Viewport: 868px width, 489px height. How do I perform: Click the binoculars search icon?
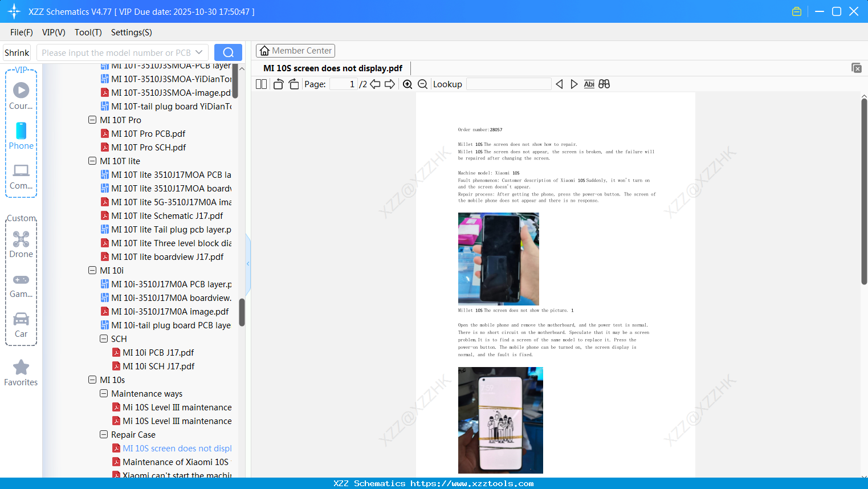tap(604, 84)
